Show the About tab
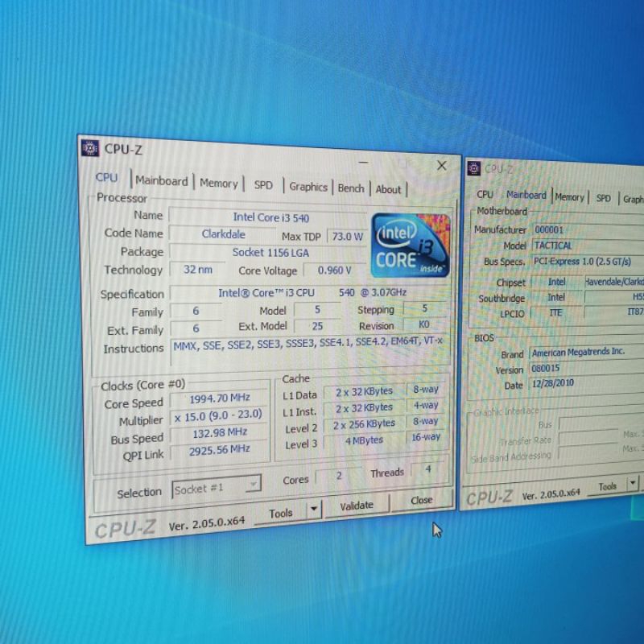This screenshot has height=644, width=644. (388, 190)
